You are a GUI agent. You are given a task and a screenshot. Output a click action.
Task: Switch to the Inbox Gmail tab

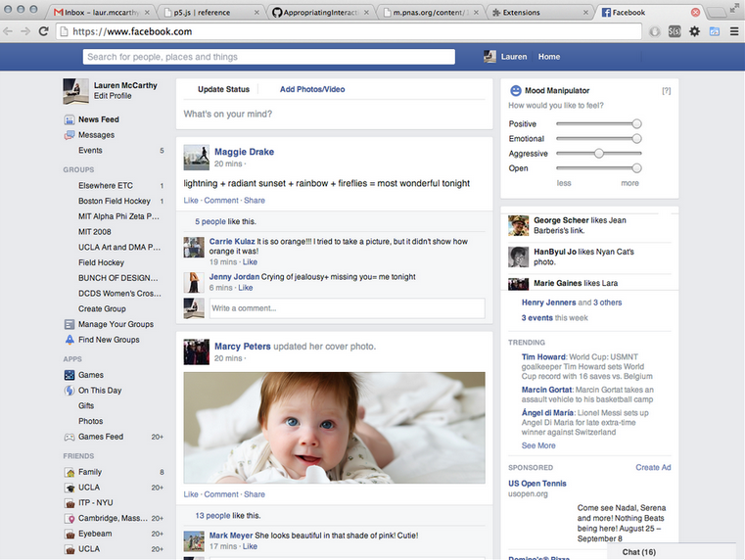[x=101, y=13]
